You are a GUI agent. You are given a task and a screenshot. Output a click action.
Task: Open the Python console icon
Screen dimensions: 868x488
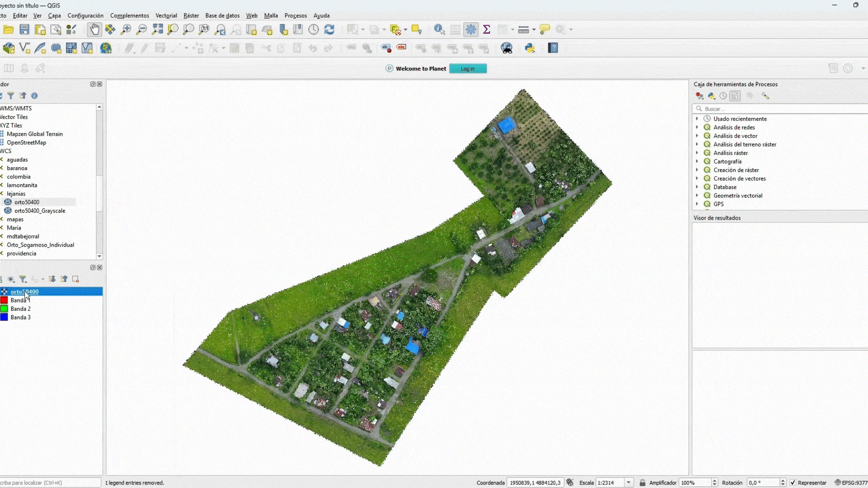click(529, 48)
